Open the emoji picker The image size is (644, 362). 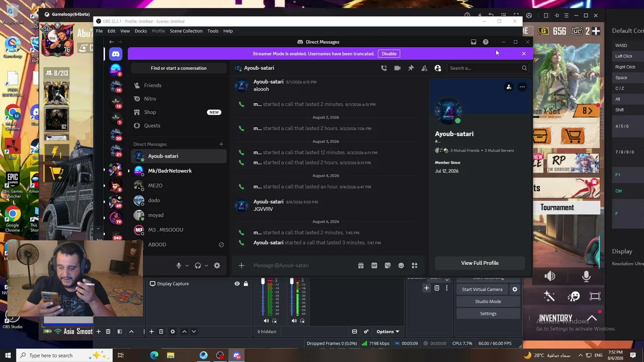[401, 265]
